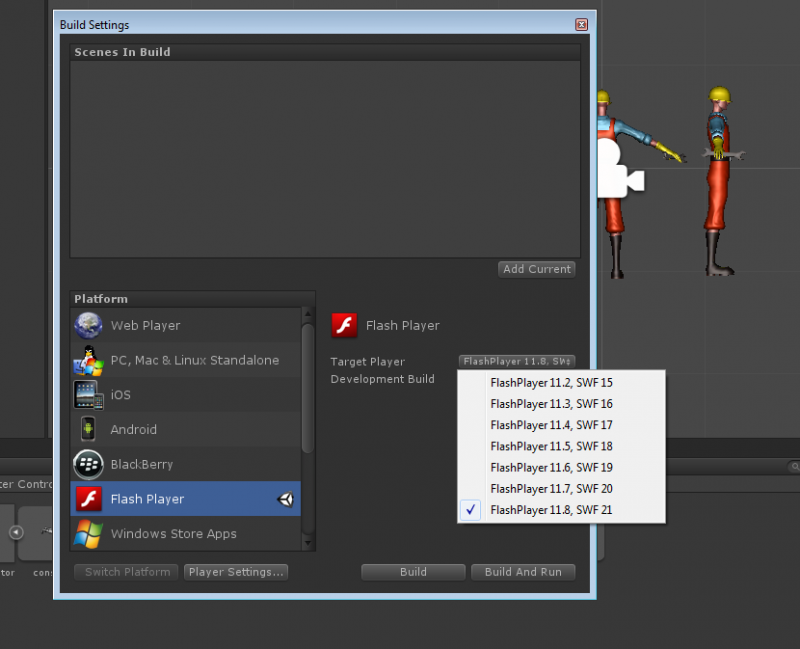Click the white camera gizmo in scene
Image resolution: width=800 pixels, height=649 pixels.
tap(617, 171)
